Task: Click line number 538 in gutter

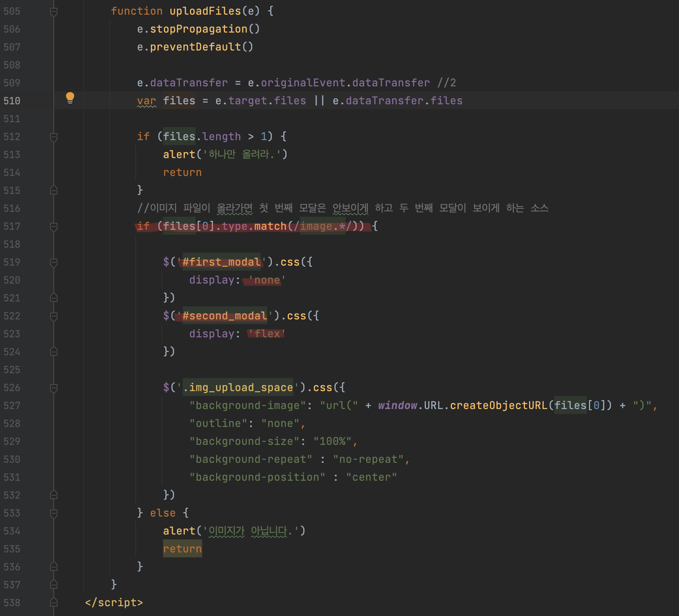Action: point(12,603)
